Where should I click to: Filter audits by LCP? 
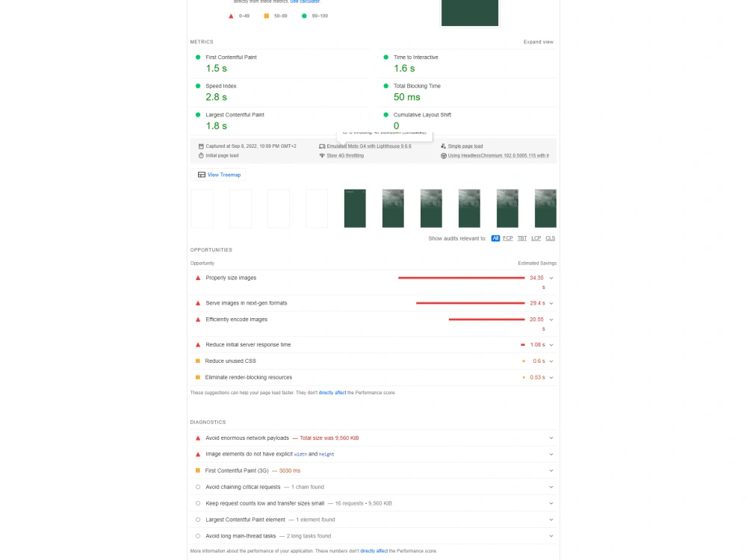point(536,238)
